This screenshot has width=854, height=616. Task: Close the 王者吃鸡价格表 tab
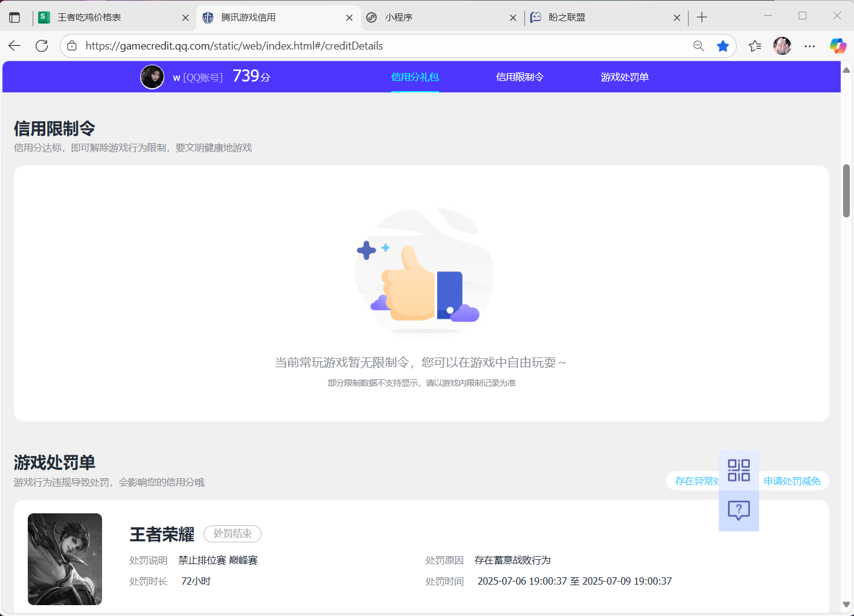[x=185, y=18]
